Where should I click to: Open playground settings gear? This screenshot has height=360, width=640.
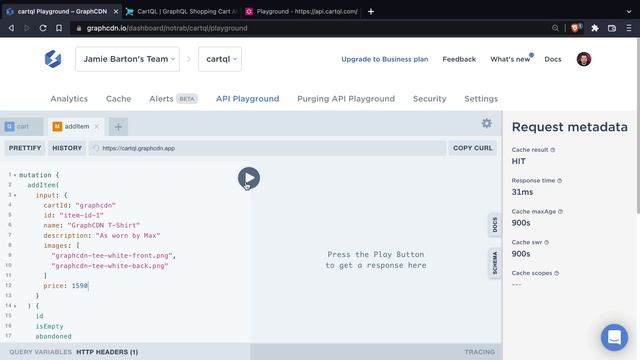(487, 123)
